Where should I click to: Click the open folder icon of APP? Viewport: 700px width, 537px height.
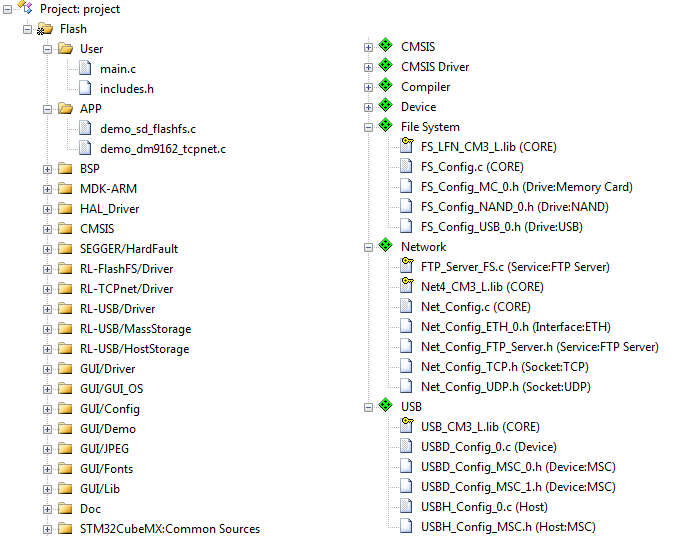[x=66, y=108]
